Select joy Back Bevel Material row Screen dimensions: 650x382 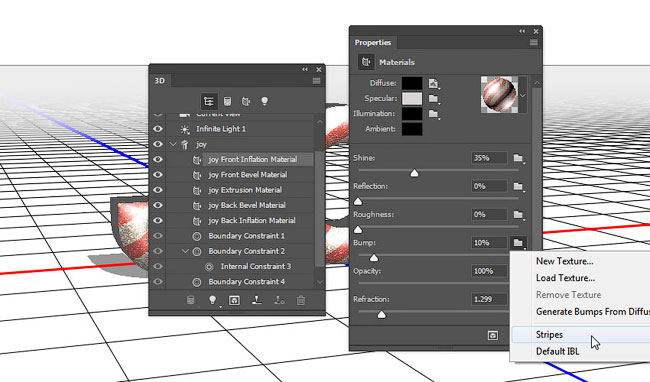point(247,206)
